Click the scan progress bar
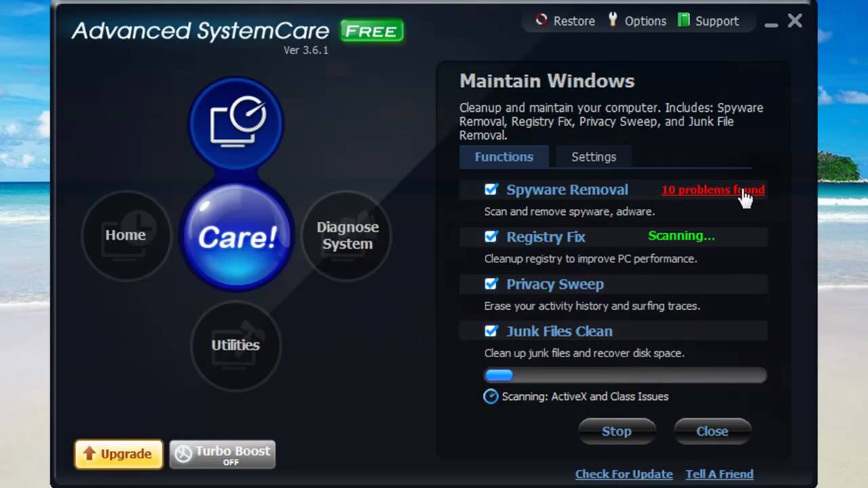Image resolution: width=868 pixels, height=488 pixels. (625, 375)
